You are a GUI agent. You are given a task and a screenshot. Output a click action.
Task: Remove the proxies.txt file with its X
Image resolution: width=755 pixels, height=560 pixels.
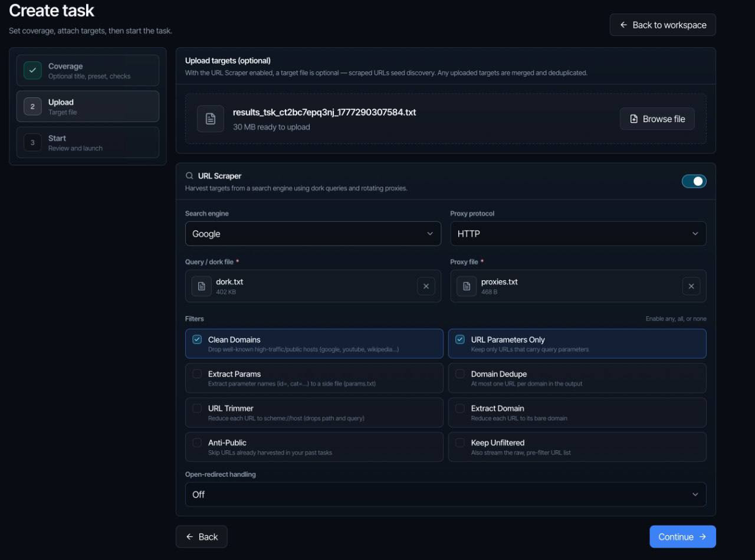691,286
